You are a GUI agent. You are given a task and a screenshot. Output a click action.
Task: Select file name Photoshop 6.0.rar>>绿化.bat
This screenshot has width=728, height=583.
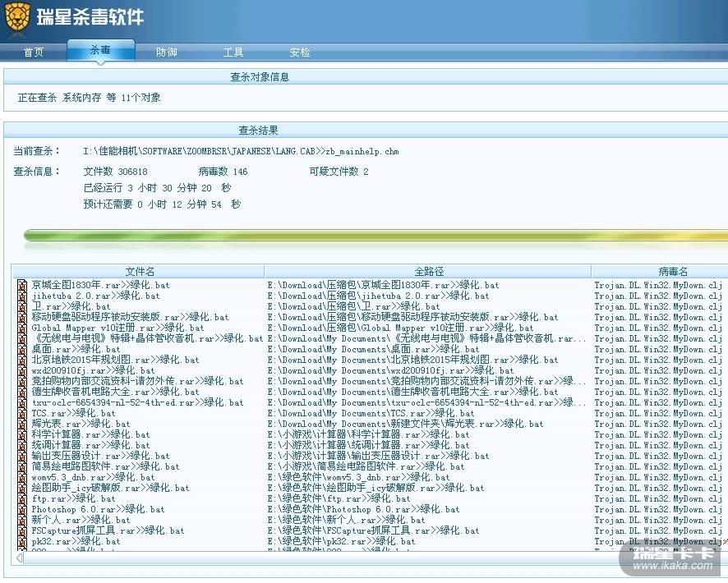98,509
